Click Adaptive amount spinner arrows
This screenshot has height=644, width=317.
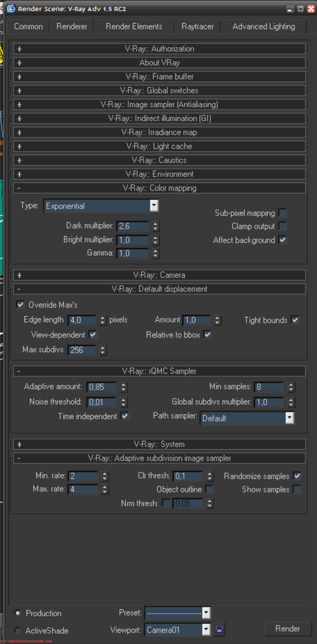coord(123,387)
